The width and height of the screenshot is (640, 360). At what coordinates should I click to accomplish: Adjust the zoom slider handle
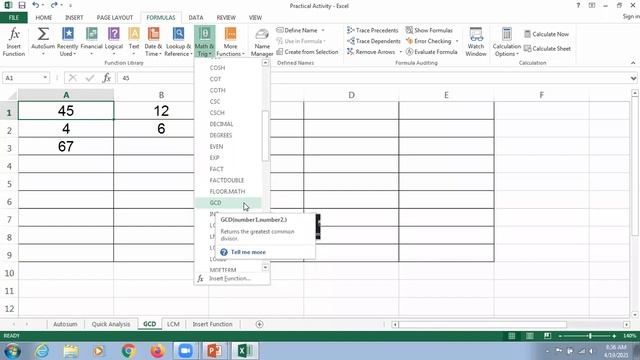pyautogui.click(x=590, y=336)
